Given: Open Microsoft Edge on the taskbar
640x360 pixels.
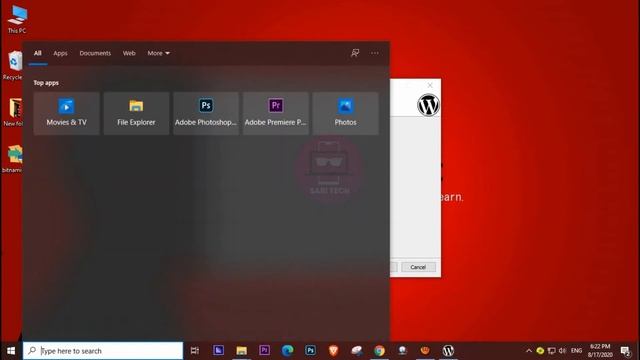Looking at the screenshot, I should (x=287, y=351).
